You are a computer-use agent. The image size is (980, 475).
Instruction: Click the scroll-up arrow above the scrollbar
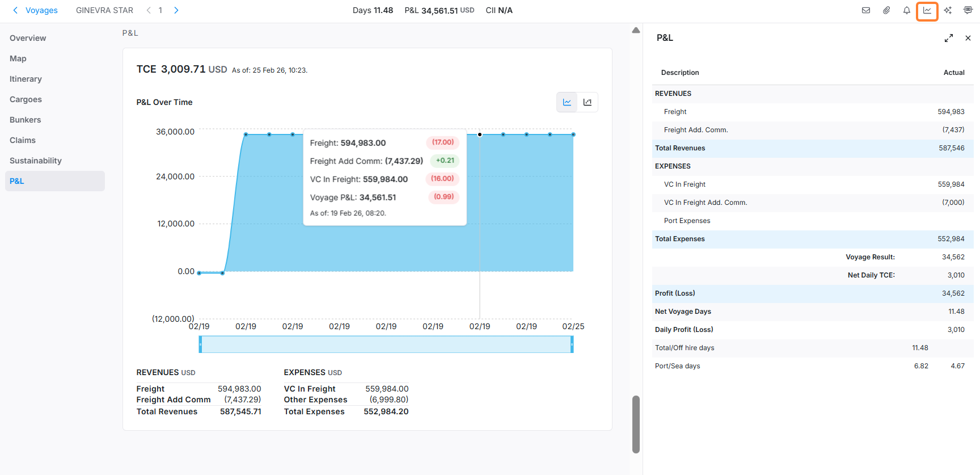click(x=636, y=30)
